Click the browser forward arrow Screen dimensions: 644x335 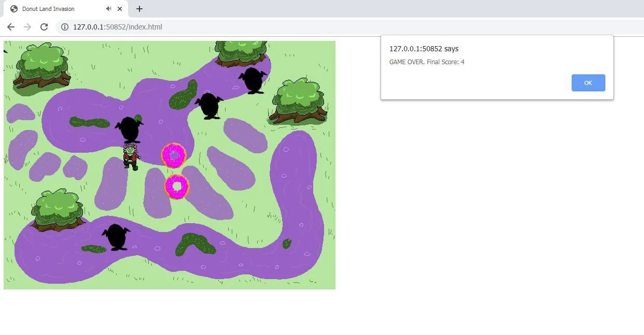coord(27,27)
